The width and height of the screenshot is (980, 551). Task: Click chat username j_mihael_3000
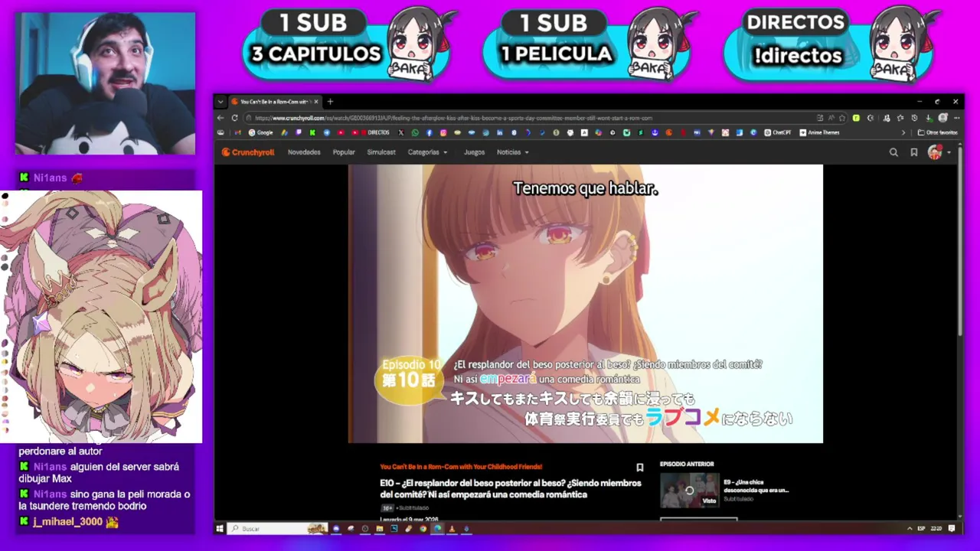coord(67,522)
